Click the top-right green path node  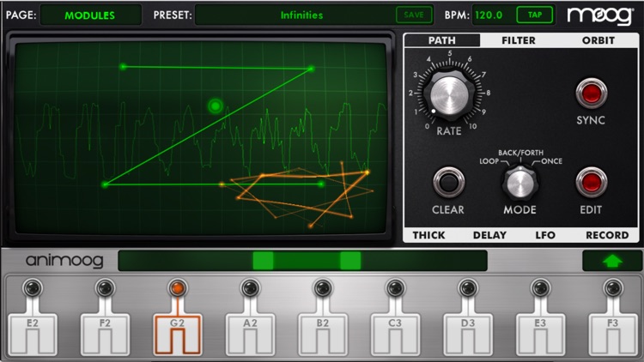click(311, 69)
